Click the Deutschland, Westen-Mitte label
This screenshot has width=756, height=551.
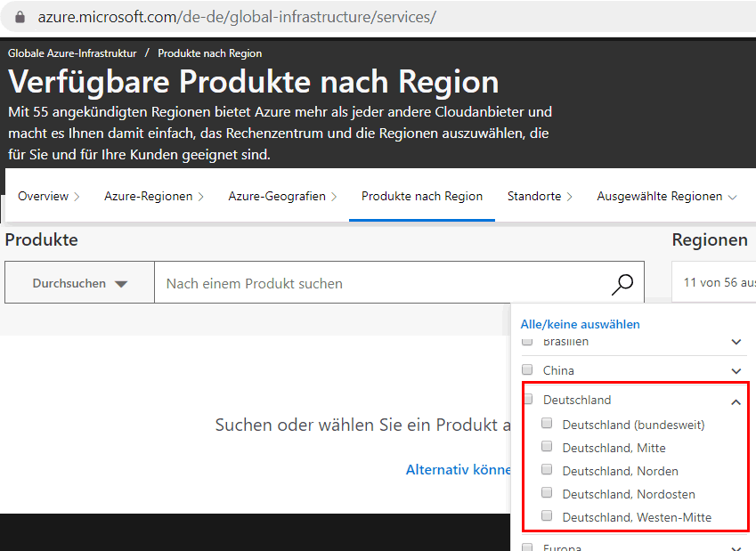(637, 517)
